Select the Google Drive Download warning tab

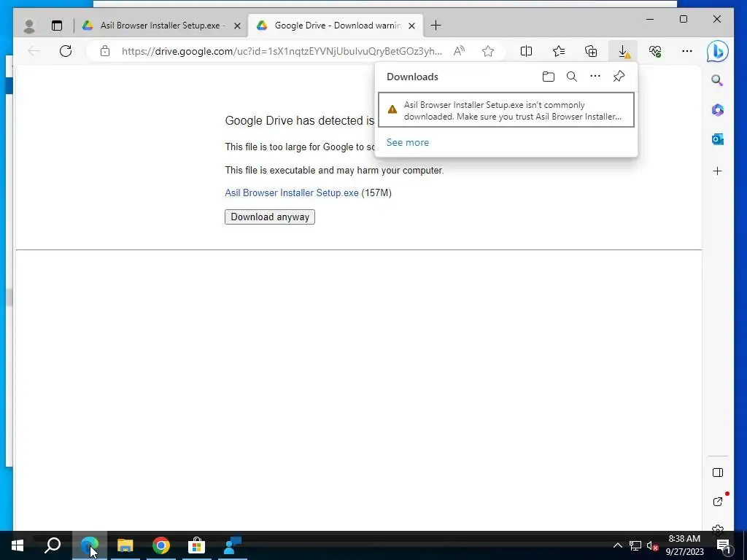point(336,26)
